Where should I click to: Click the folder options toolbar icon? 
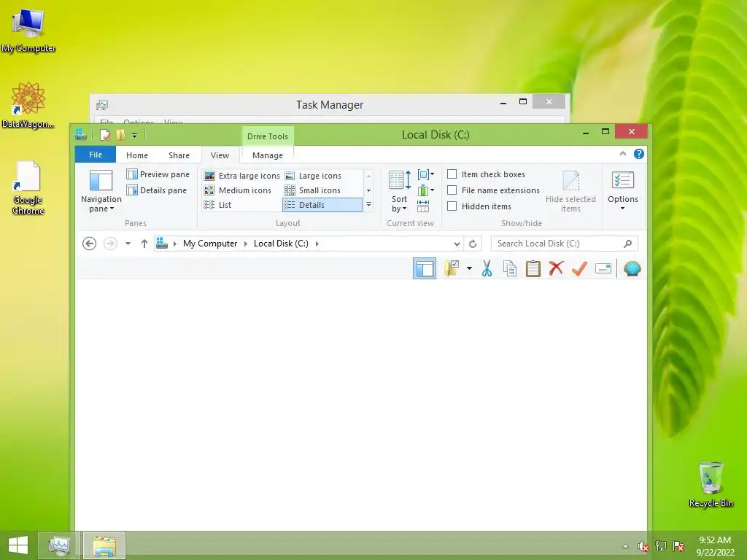click(x=451, y=268)
